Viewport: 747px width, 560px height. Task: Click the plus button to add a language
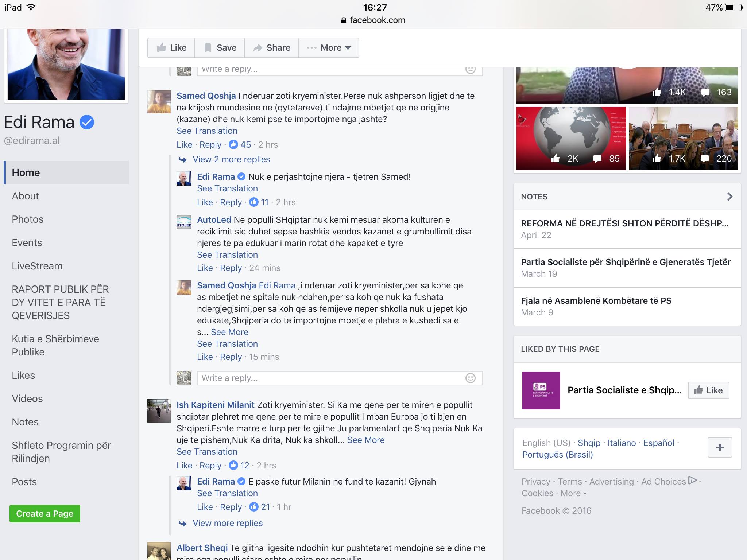pos(720,447)
